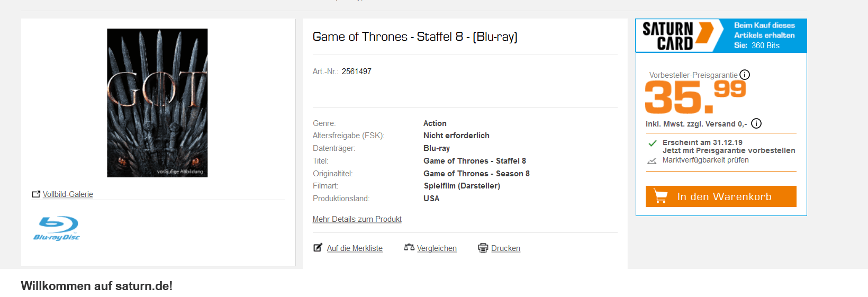The width and height of the screenshot is (868, 297).
Task: Check Marktverfügbarkeit prüfen link
Action: tap(706, 160)
